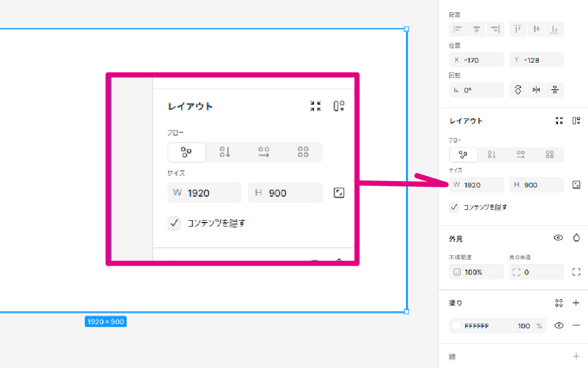The width and height of the screenshot is (588, 368).
Task: Hide the FFFFFF fill with eye icon
Action: pos(559,325)
